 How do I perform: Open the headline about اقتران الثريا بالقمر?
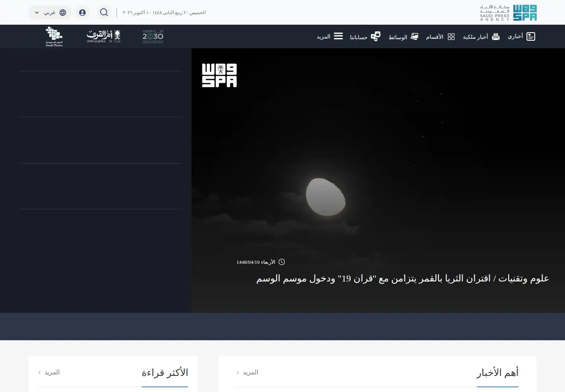pos(403,278)
